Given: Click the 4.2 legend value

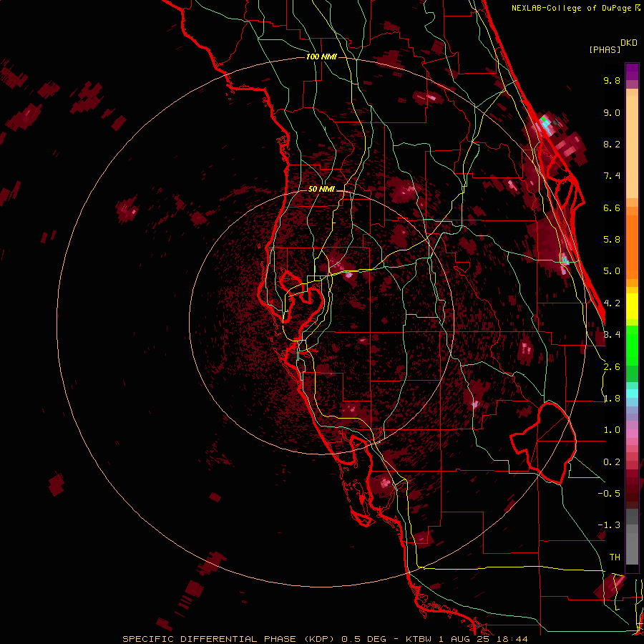Looking at the screenshot, I should pos(612,303).
